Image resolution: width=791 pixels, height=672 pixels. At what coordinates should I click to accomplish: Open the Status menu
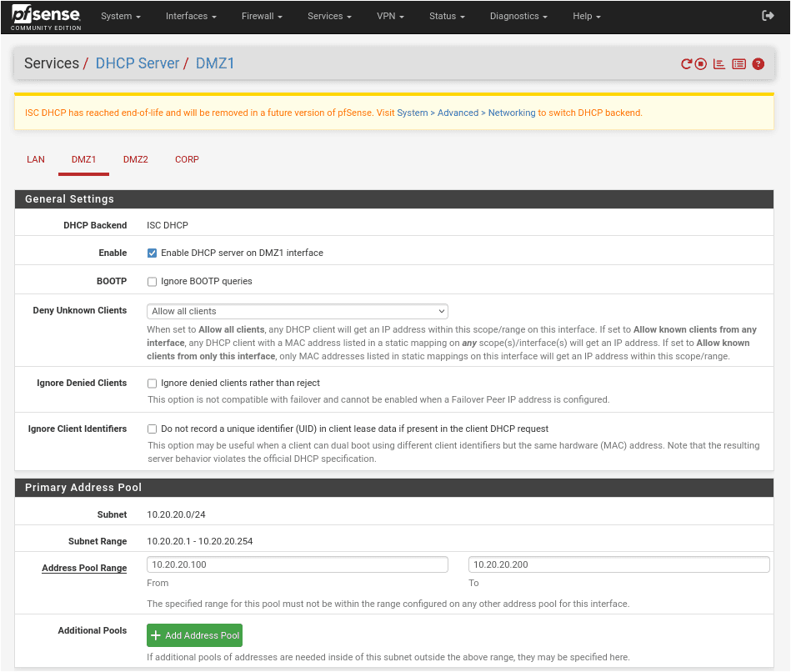pyautogui.click(x=447, y=16)
